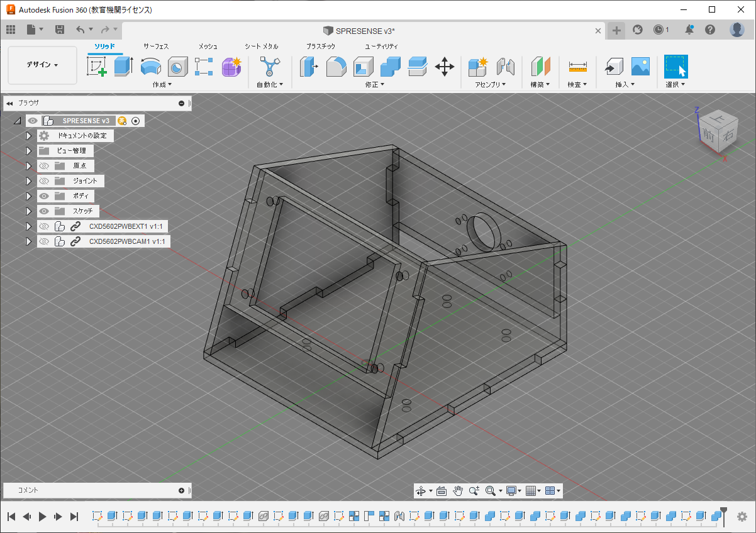Open the 作成 dropdown menu
The image size is (756, 533).
click(x=162, y=84)
